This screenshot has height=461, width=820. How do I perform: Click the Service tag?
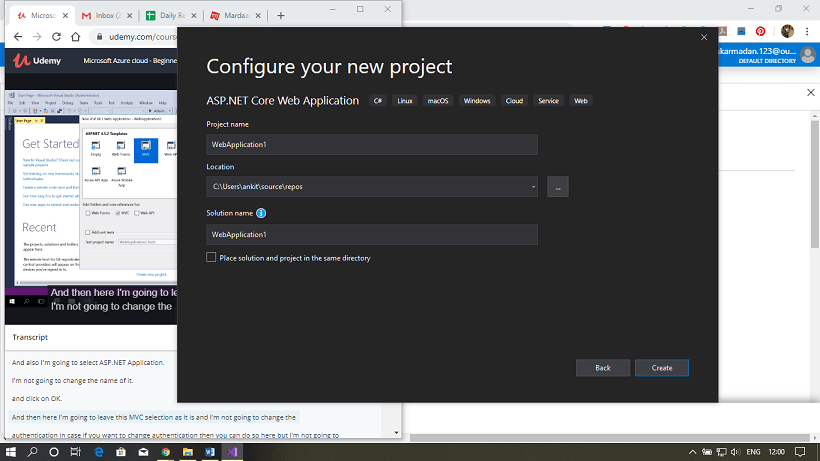click(x=548, y=101)
